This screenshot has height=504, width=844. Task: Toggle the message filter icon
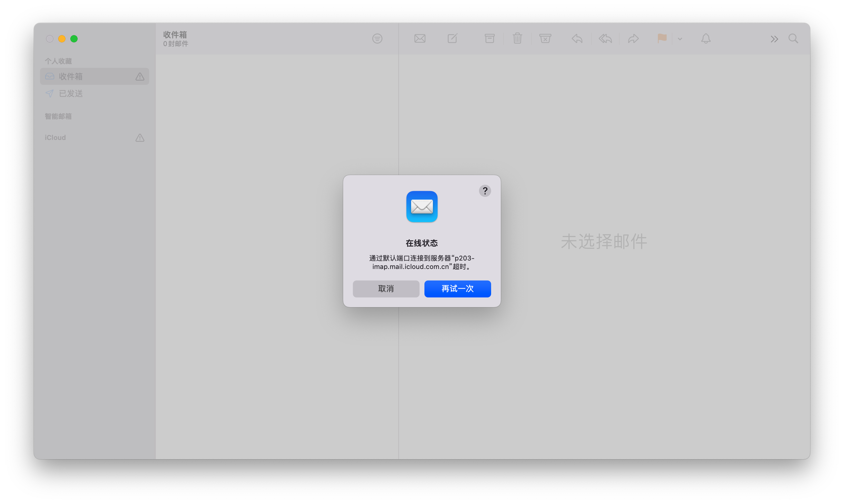tap(377, 39)
